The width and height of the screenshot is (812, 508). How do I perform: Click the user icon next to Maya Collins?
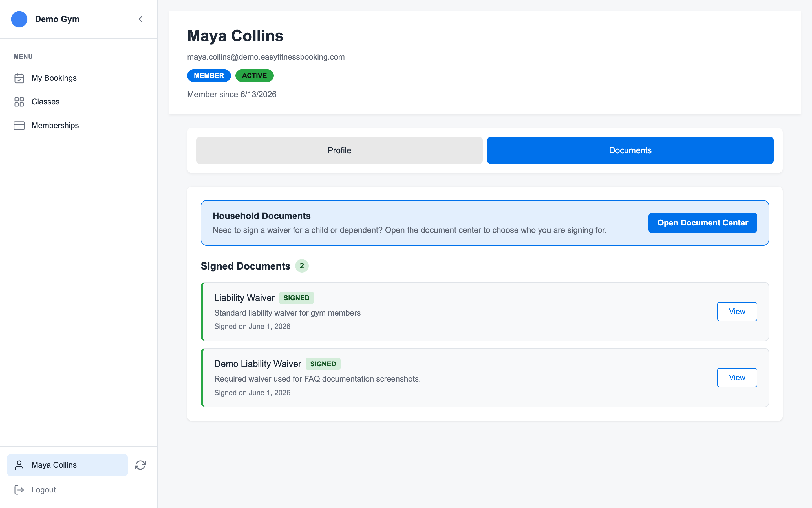point(19,465)
